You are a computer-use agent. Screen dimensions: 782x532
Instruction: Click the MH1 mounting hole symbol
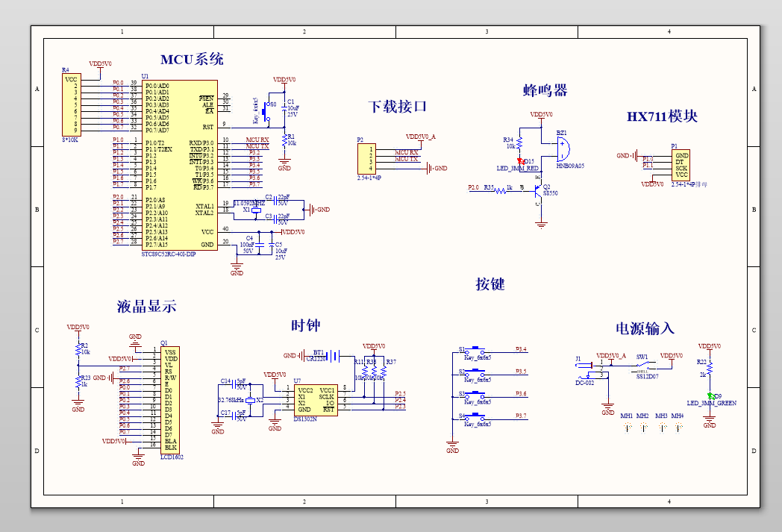coord(628,427)
